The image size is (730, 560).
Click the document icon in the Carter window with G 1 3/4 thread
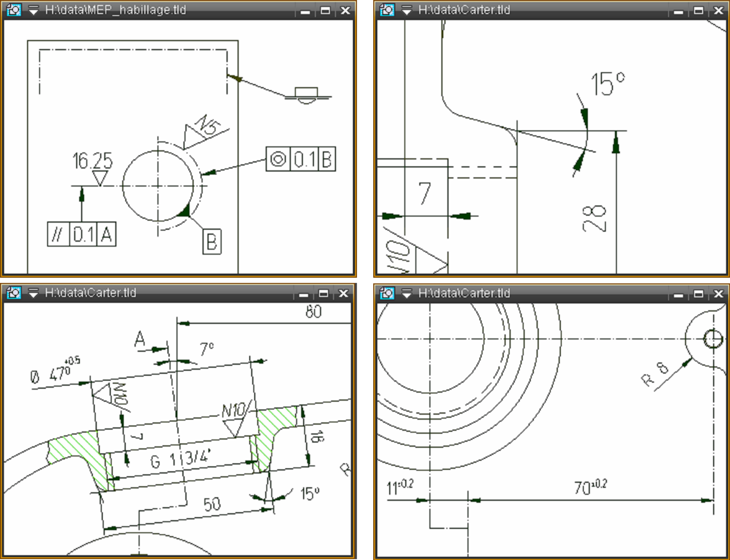point(14,293)
